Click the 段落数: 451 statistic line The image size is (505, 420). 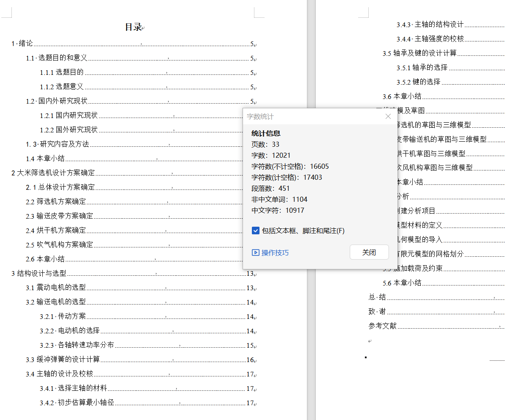270,188
